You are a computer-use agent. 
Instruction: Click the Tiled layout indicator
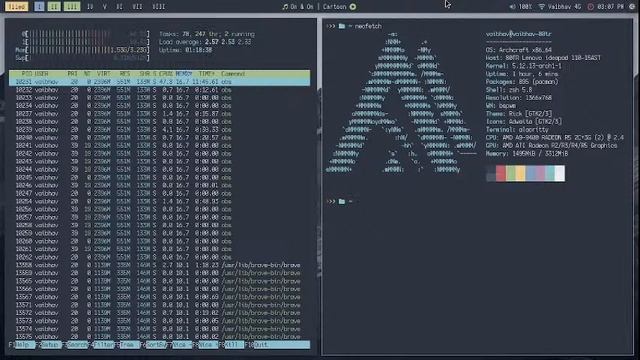[16, 7]
